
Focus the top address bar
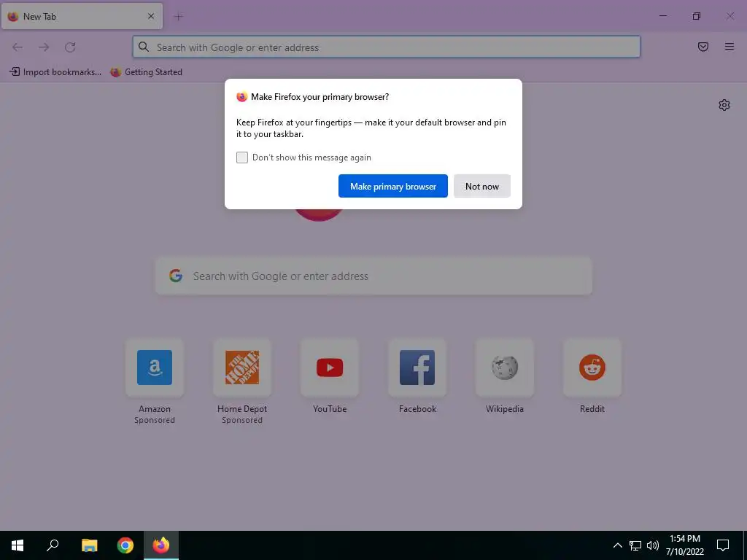click(x=387, y=47)
